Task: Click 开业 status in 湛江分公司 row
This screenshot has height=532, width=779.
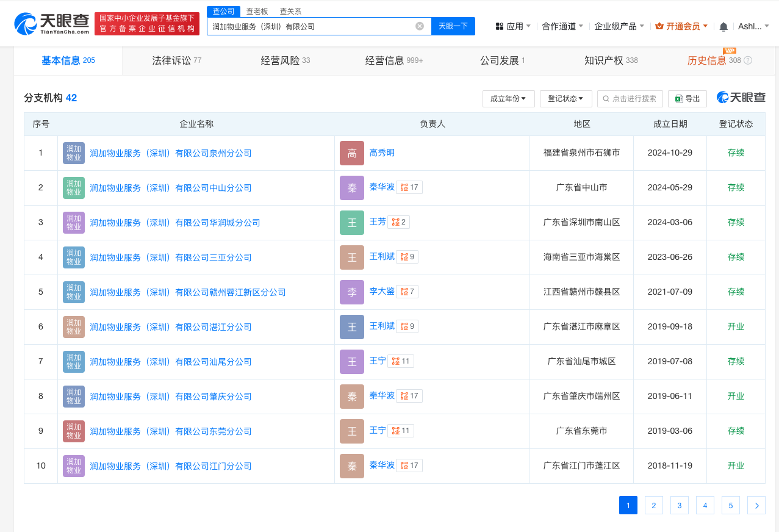Action: 736,327
